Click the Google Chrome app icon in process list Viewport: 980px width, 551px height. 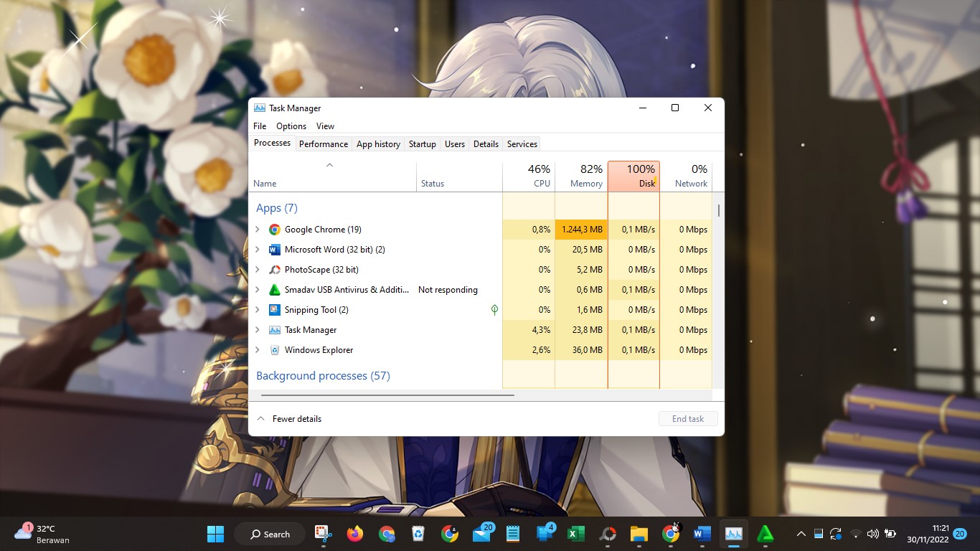(274, 230)
